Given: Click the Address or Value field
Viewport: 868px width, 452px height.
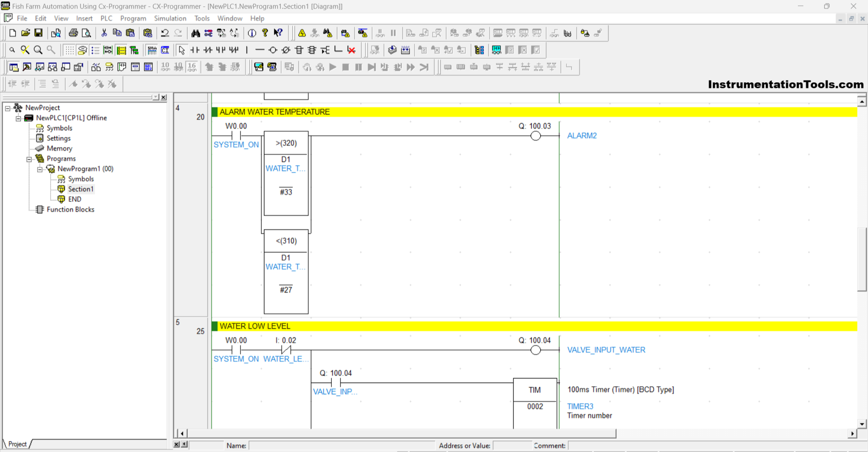Looking at the screenshot, I should coord(512,446).
